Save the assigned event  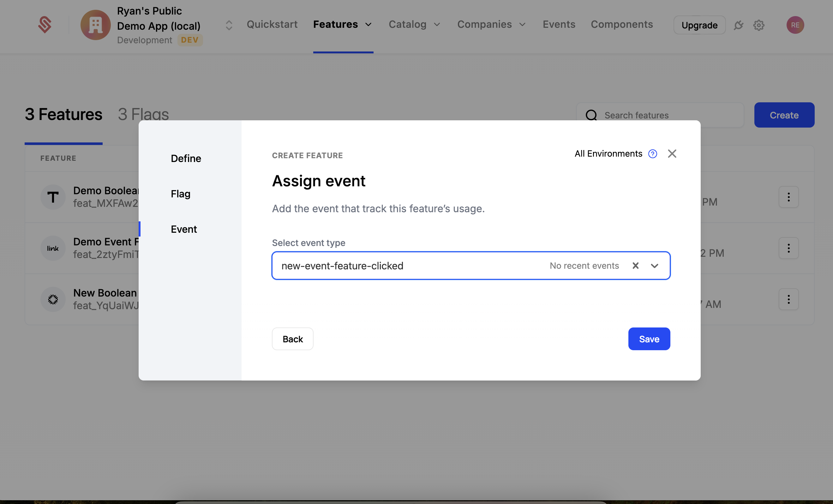click(x=649, y=339)
